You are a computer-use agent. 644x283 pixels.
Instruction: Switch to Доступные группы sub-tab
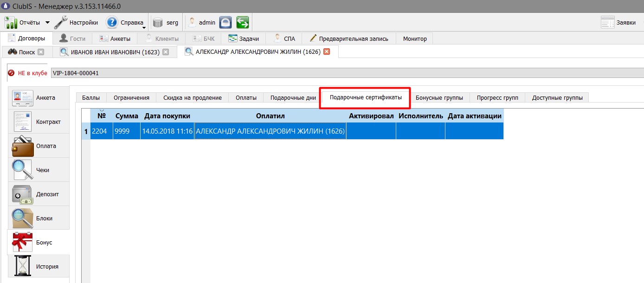[x=557, y=97]
